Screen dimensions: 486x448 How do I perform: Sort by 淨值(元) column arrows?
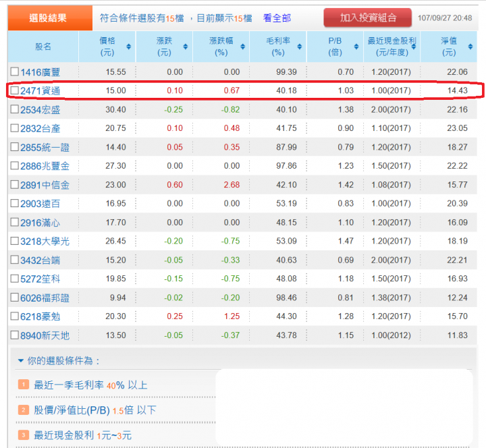pos(470,47)
